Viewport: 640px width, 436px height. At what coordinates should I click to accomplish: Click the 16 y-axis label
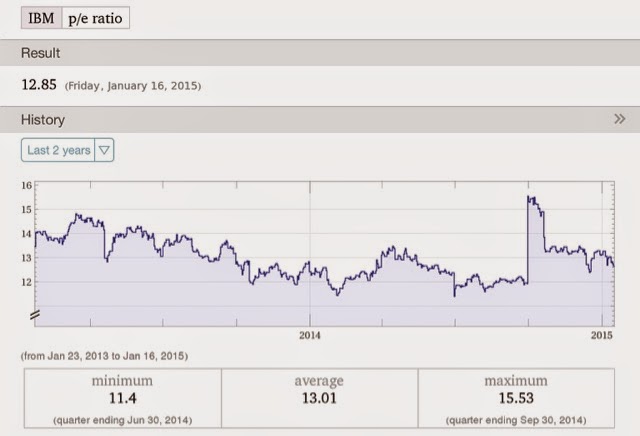[27, 185]
